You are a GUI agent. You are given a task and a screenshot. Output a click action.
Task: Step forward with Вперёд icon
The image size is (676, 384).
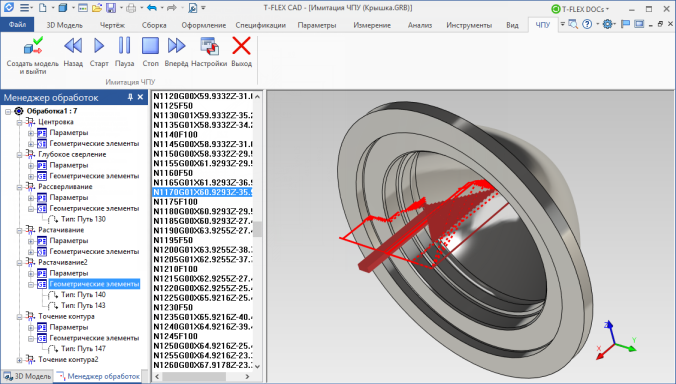coord(176,46)
